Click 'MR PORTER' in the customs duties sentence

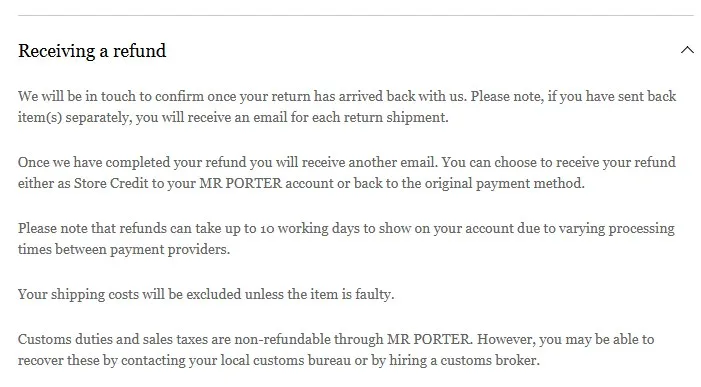429,339
